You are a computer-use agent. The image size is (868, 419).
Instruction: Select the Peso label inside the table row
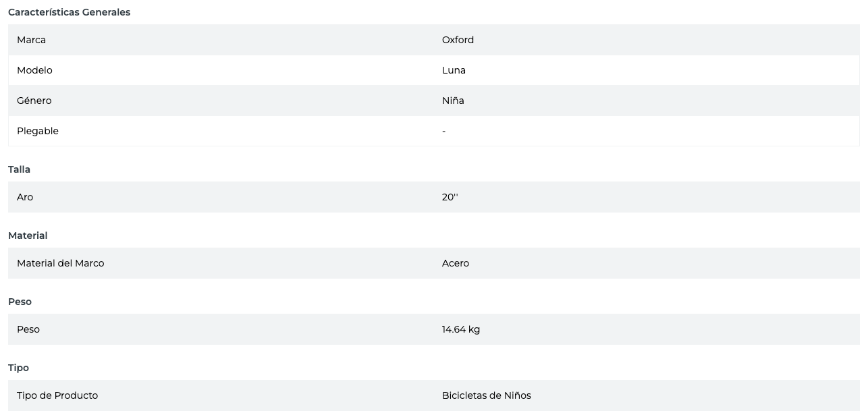pos(28,329)
